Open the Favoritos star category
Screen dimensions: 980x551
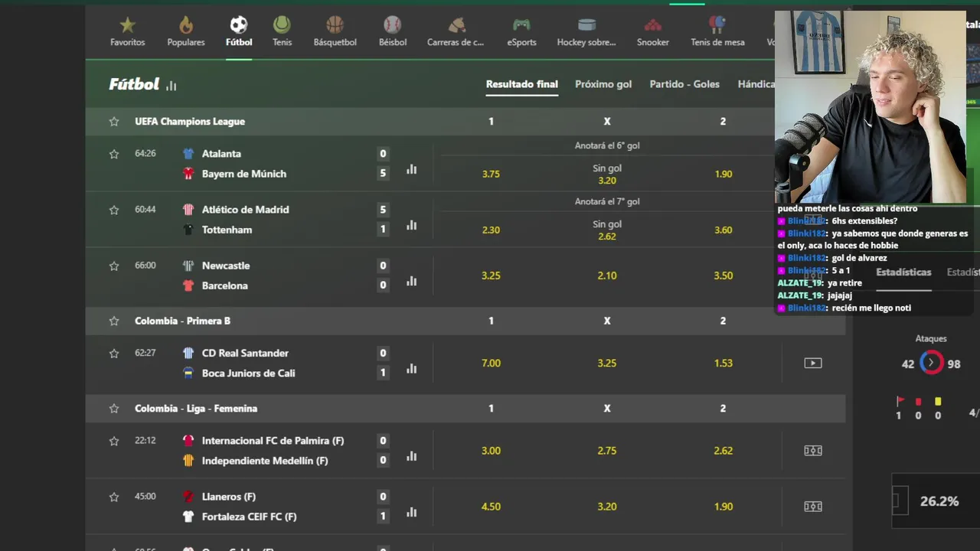127,31
